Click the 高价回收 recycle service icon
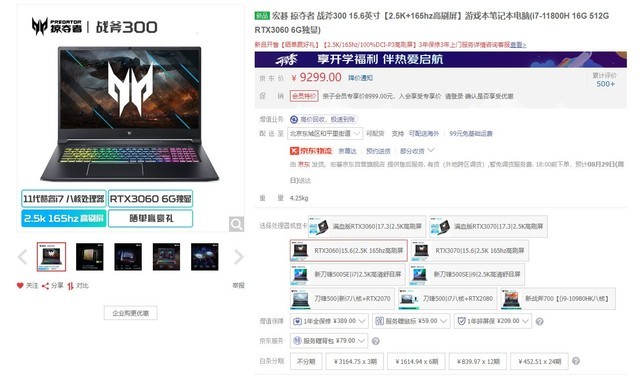 [x=294, y=119]
